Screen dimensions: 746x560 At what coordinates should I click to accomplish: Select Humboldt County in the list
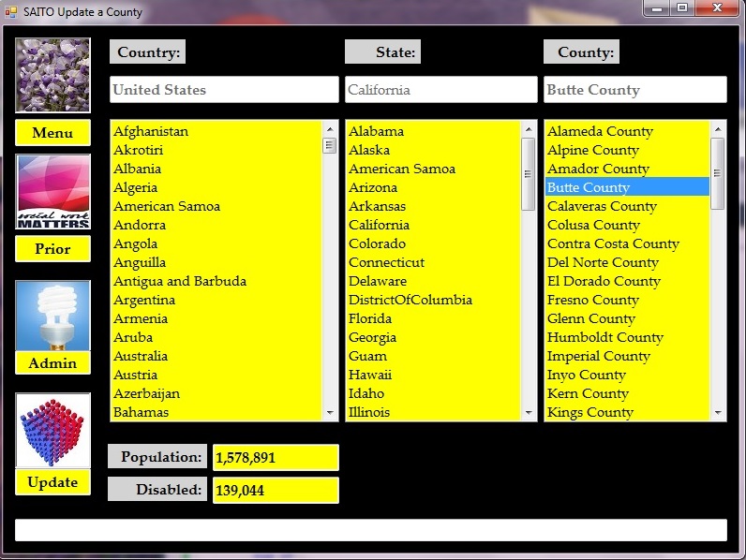[604, 337]
